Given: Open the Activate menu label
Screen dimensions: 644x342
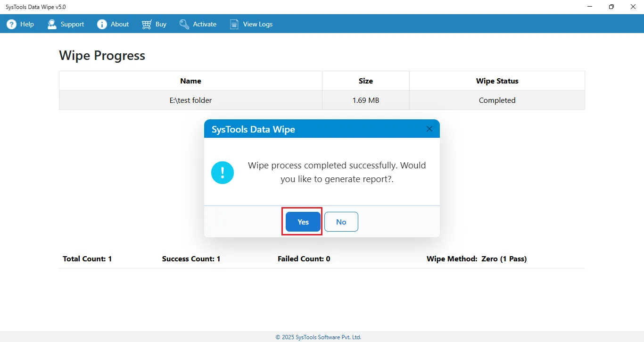Looking at the screenshot, I should (205, 24).
